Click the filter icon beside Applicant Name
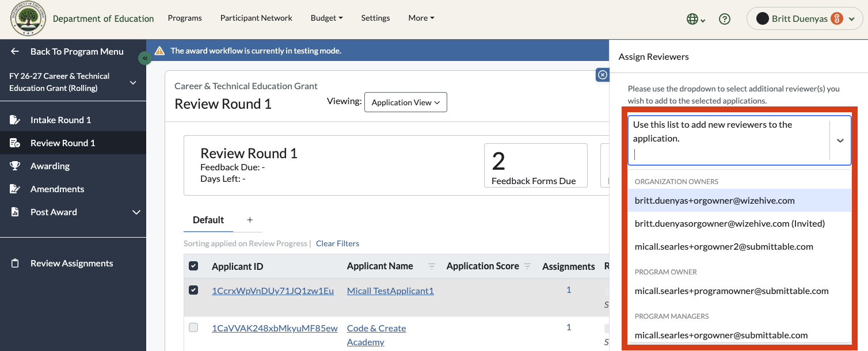The height and width of the screenshot is (351, 868). (x=432, y=266)
